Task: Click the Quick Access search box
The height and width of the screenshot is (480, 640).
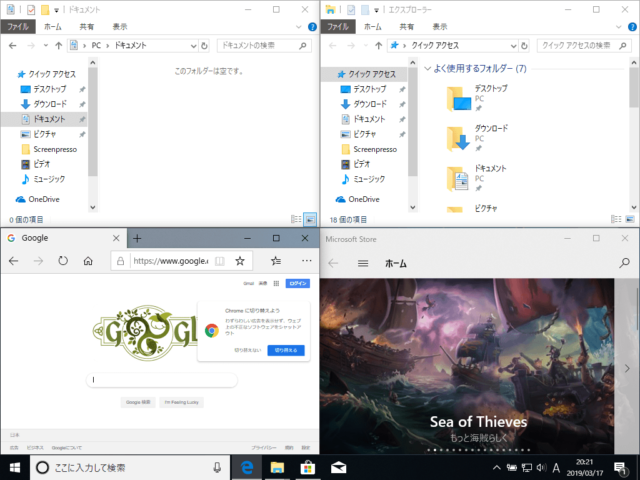Action: click(584, 45)
